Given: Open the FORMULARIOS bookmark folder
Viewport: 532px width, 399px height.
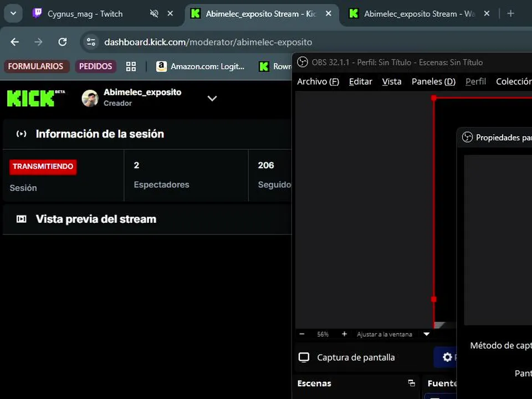Looking at the screenshot, I should click(x=36, y=66).
